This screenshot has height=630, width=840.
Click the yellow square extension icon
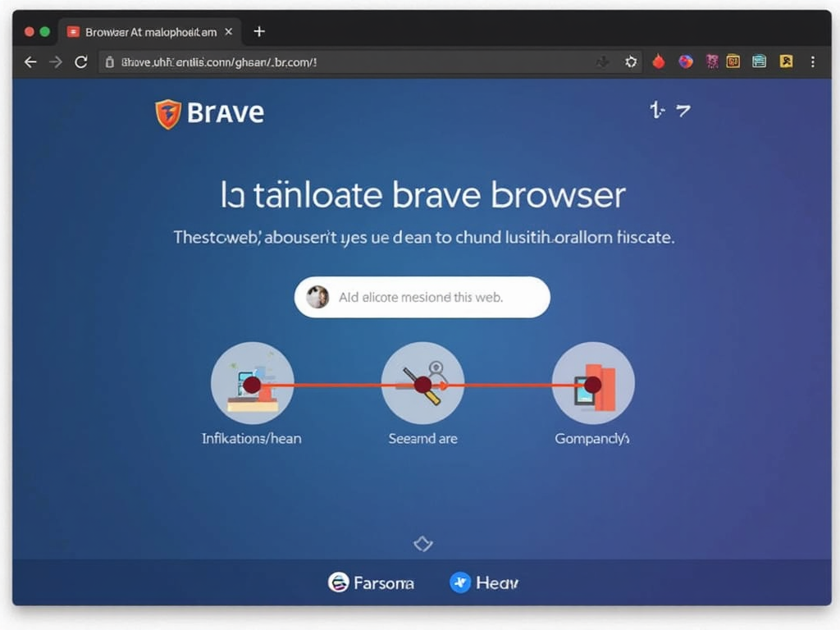click(x=733, y=62)
